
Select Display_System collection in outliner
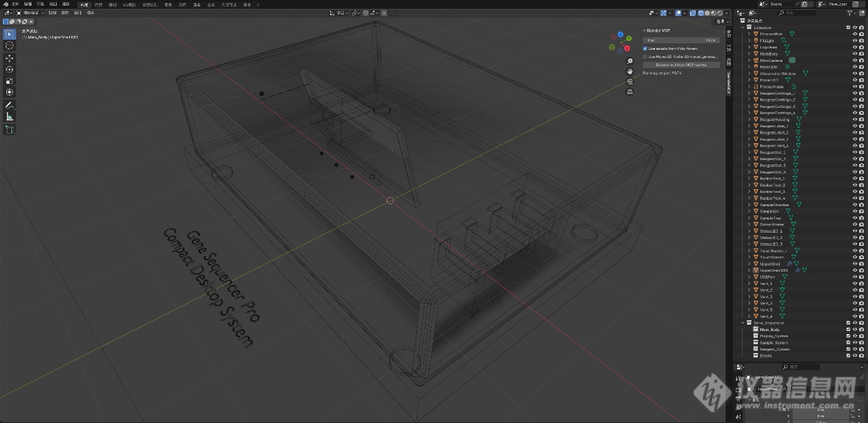click(774, 336)
